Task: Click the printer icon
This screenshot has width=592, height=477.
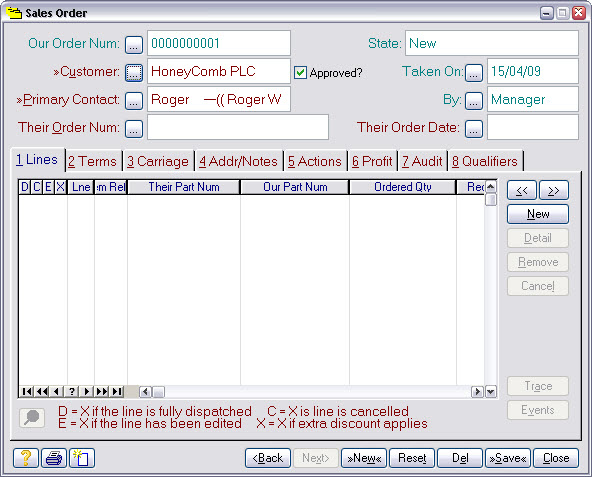Action: click(54, 458)
